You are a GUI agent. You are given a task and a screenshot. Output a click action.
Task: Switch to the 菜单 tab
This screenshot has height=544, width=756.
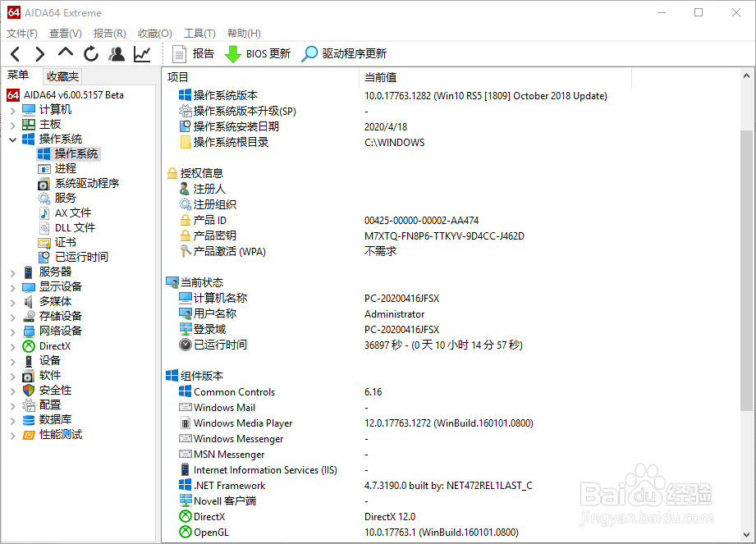(18, 75)
